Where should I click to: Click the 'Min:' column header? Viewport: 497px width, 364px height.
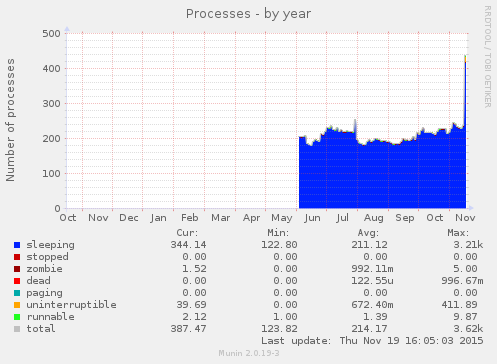pos(278,233)
